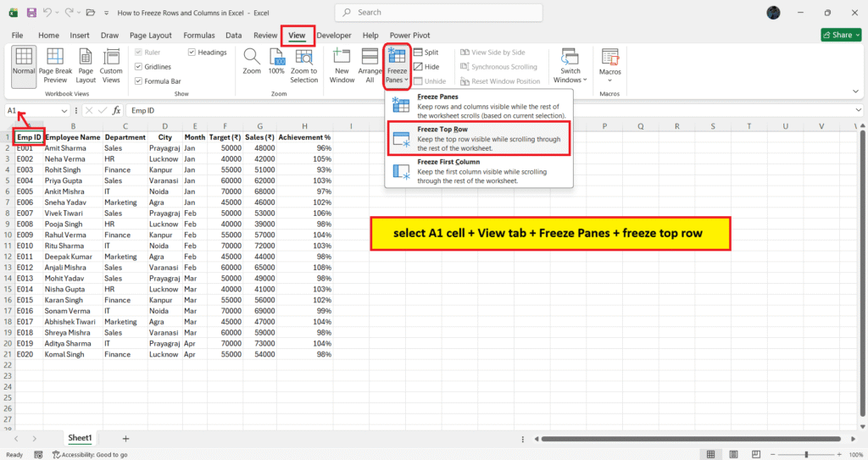Choose Freeze Top Row
Screen dimensions: 868x460
[x=479, y=138]
